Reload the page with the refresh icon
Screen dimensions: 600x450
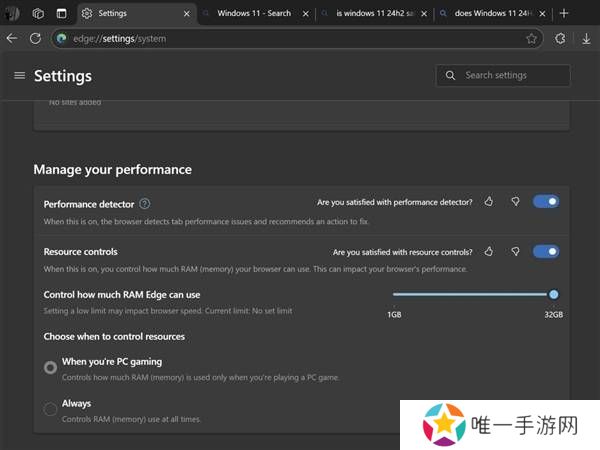(x=35, y=38)
